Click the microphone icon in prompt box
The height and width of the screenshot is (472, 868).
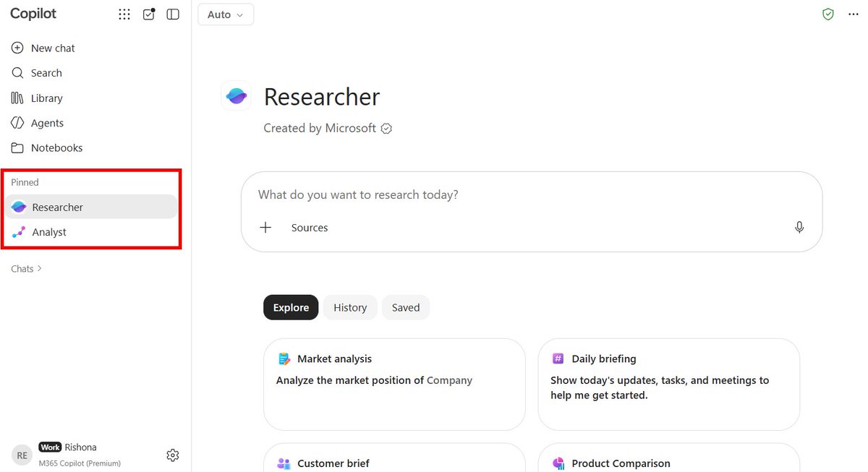(799, 227)
